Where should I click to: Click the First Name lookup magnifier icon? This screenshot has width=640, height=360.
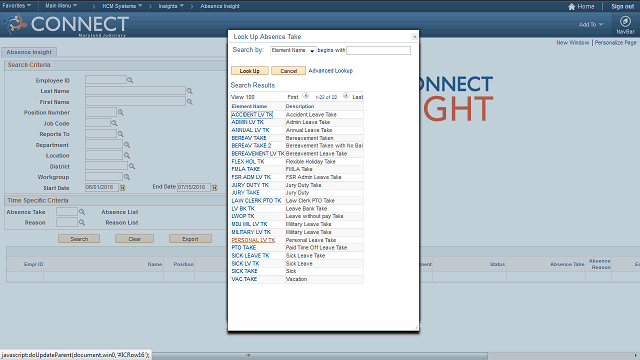tap(189, 102)
